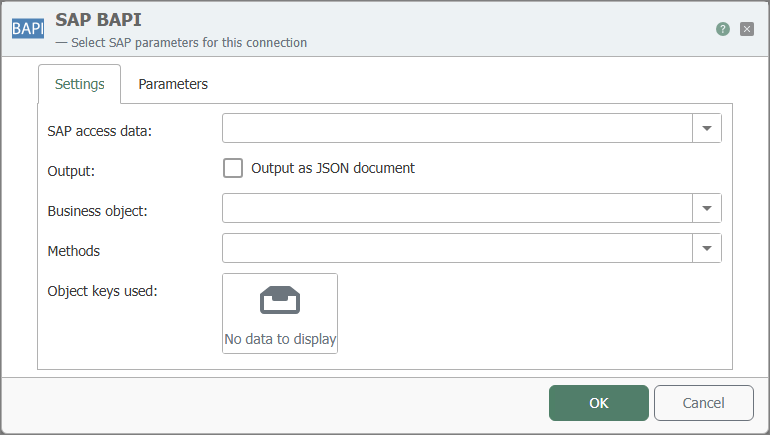Click 'Select SAP parameters for this connection' subtitle
Viewport: 770px width, 435px height.
pyautogui.click(x=189, y=43)
